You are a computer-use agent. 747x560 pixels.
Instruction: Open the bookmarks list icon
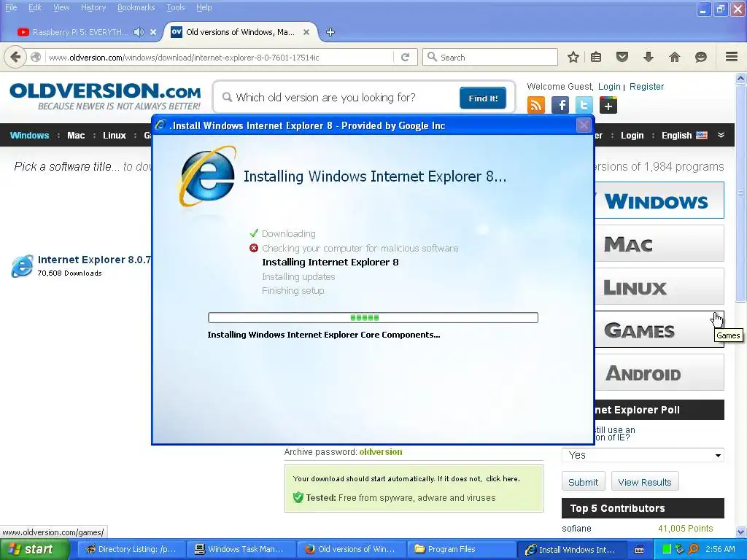point(596,57)
